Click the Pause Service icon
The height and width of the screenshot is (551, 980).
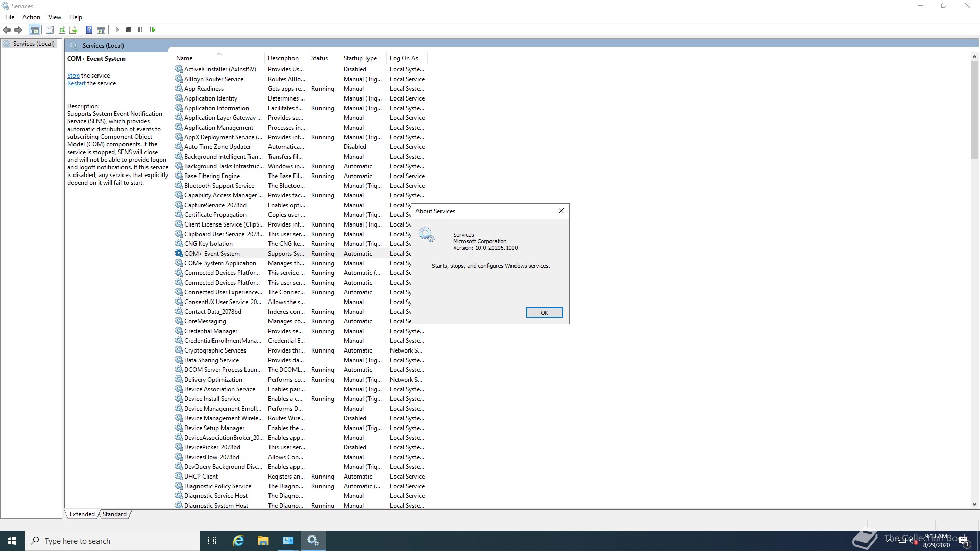[x=140, y=30]
